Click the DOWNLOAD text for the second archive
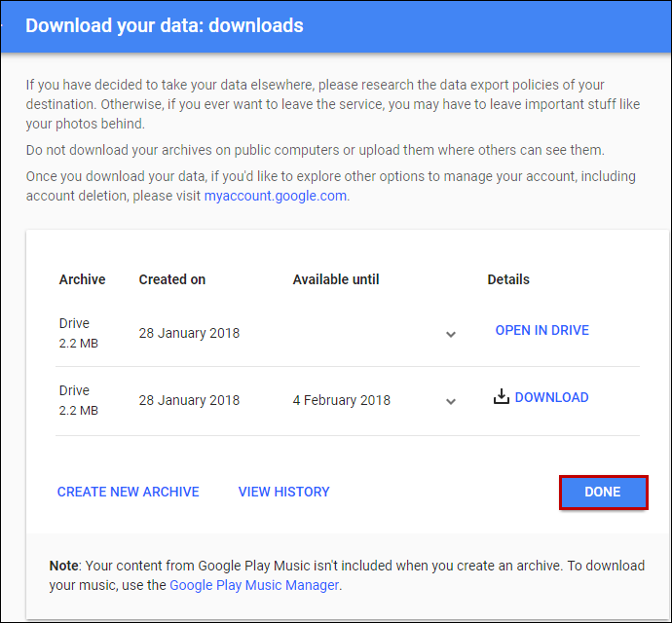 pos(551,397)
